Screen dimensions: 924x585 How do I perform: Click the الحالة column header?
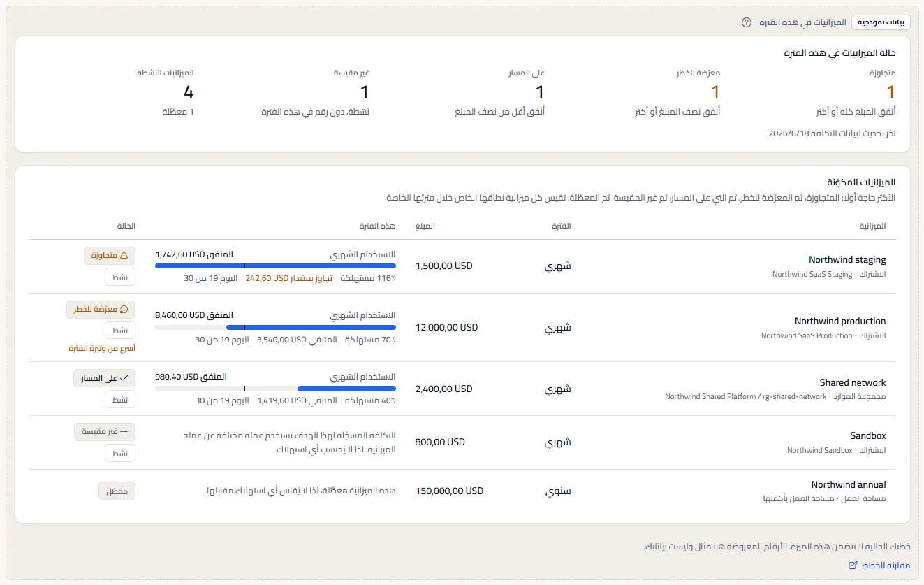tap(126, 226)
